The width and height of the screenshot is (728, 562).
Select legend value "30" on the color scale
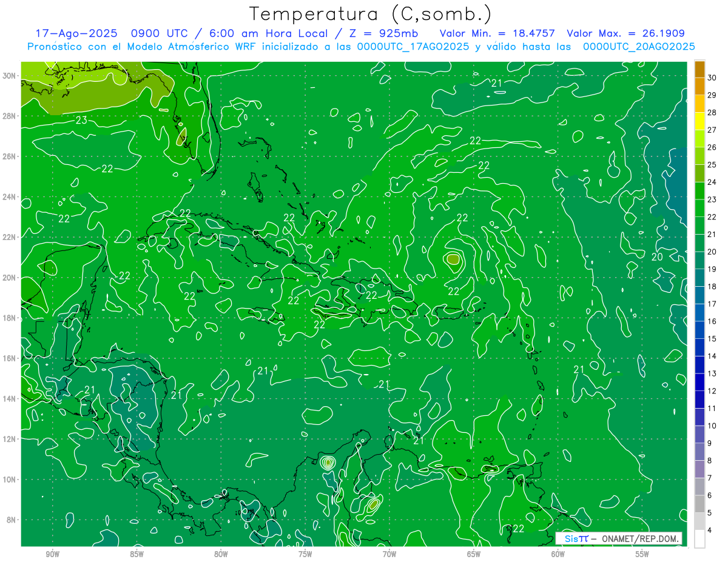click(712, 78)
